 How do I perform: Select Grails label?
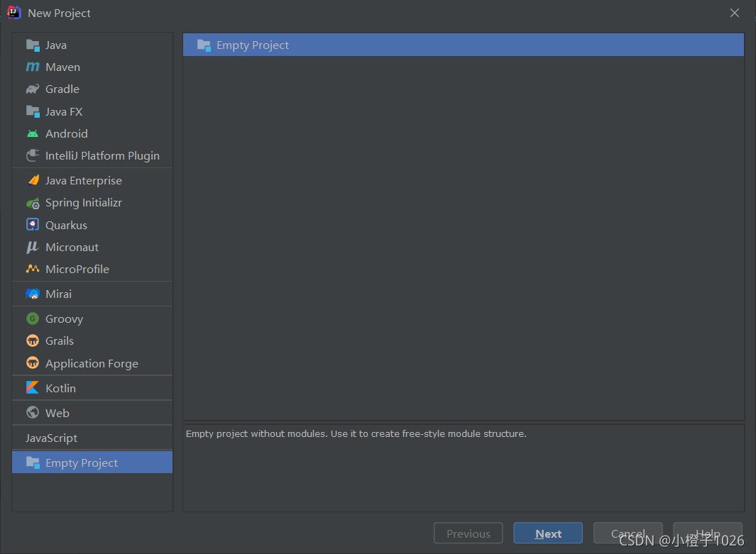click(60, 340)
